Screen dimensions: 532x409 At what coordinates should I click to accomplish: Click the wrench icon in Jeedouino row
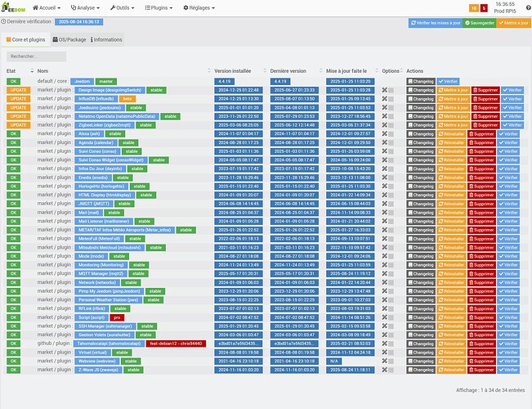384,107
